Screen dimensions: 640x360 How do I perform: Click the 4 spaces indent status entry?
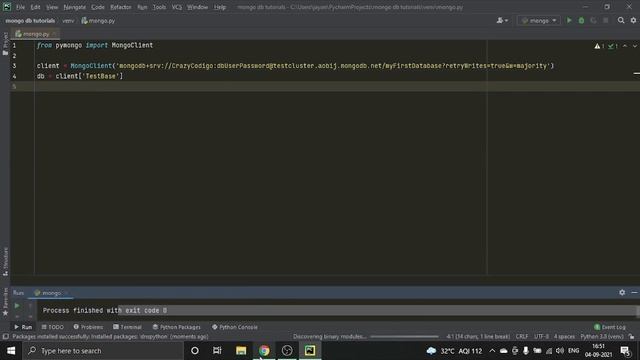point(564,337)
